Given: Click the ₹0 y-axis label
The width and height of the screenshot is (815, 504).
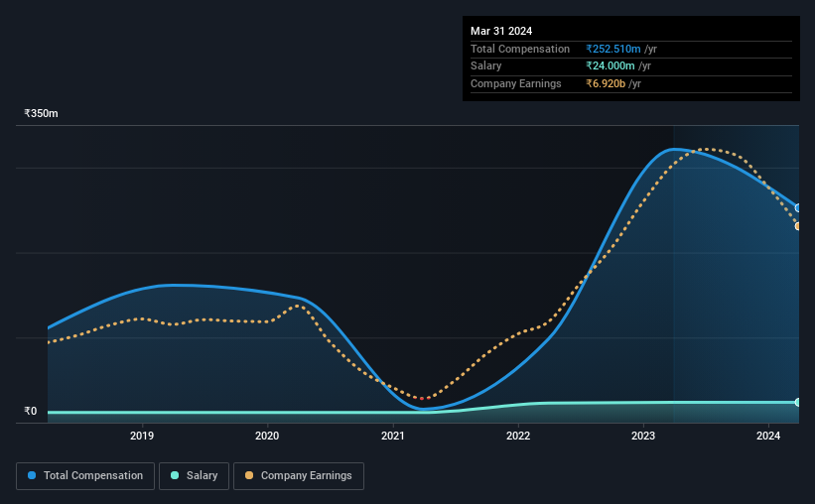Looking at the screenshot, I should click(31, 411).
